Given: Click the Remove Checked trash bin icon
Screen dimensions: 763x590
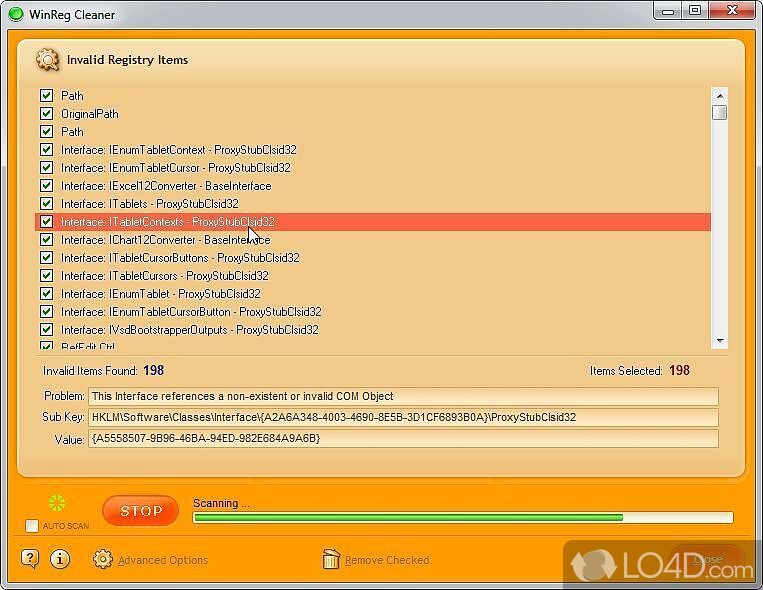Looking at the screenshot, I should click(331, 559).
